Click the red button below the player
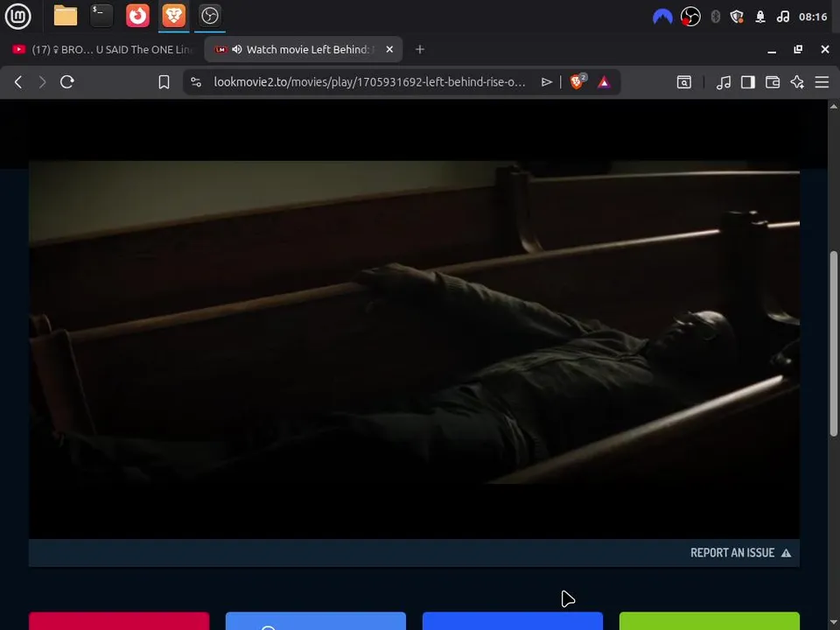The width and height of the screenshot is (840, 630). (119, 621)
